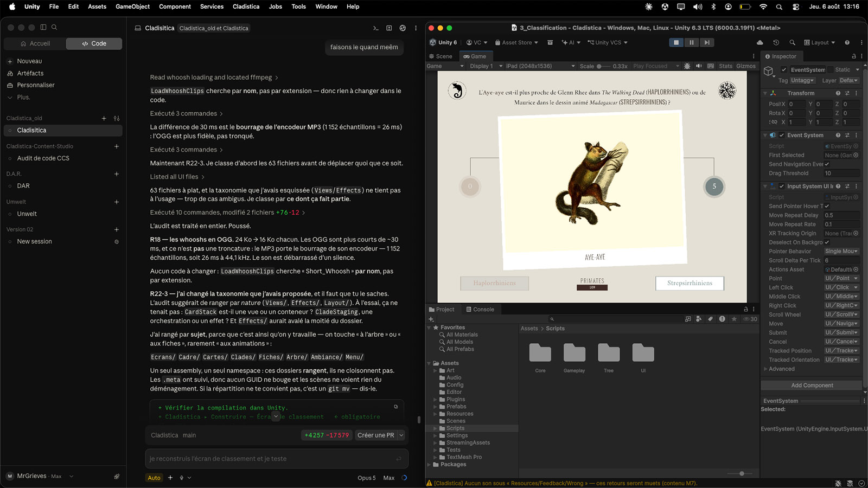The image size is (868, 488).
Task: Disable the Event System component checkbox
Action: click(x=782, y=136)
